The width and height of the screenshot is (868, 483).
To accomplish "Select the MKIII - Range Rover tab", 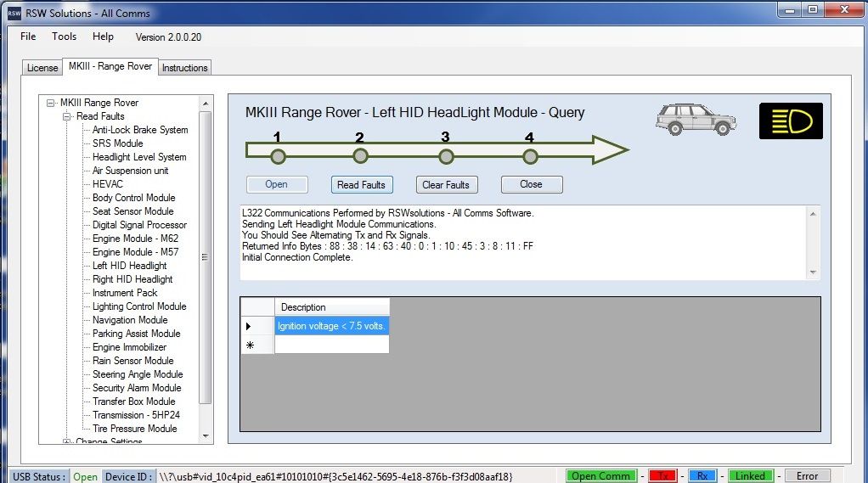I will coord(110,66).
